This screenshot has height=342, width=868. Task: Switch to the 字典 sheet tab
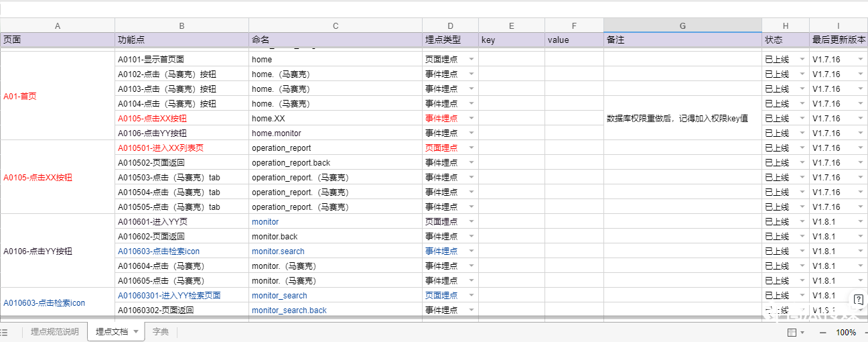[x=161, y=332]
